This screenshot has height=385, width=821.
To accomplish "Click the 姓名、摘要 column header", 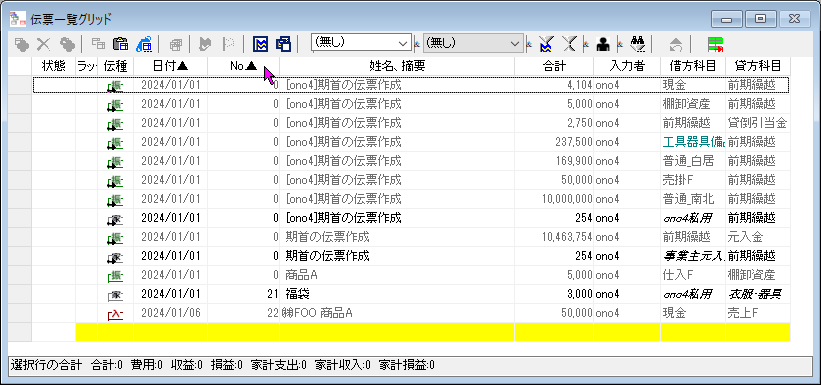I will 397,65.
